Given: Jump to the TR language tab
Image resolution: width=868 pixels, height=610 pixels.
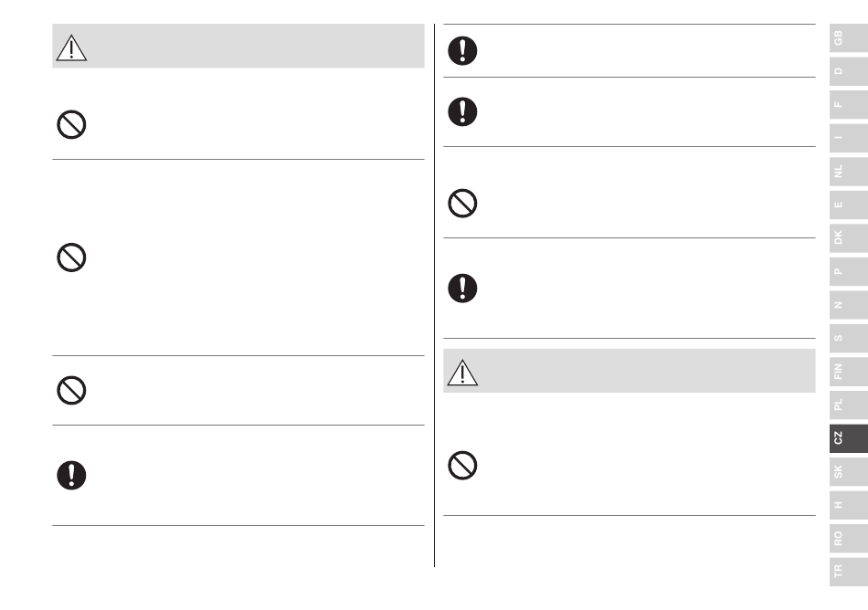Looking at the screenshot, I should (849, 572).
